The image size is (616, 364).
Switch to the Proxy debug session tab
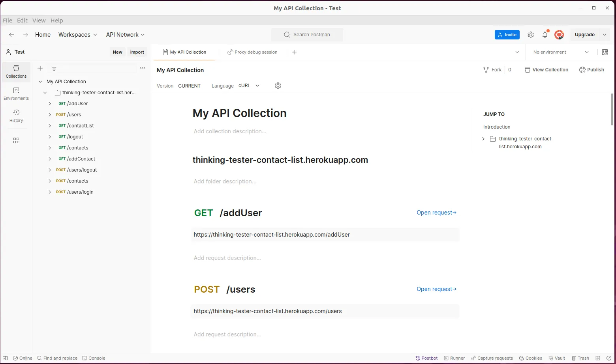252,52
